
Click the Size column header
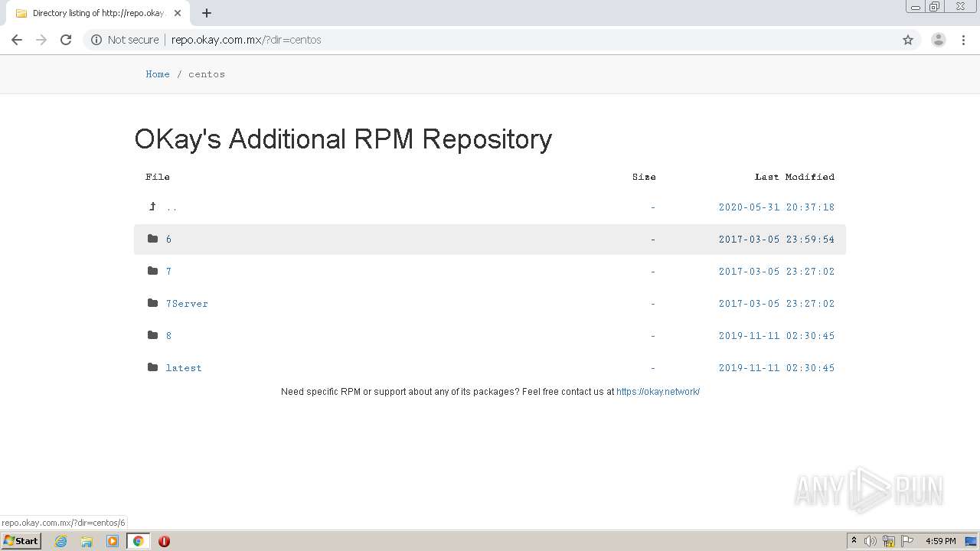[644, 177]
